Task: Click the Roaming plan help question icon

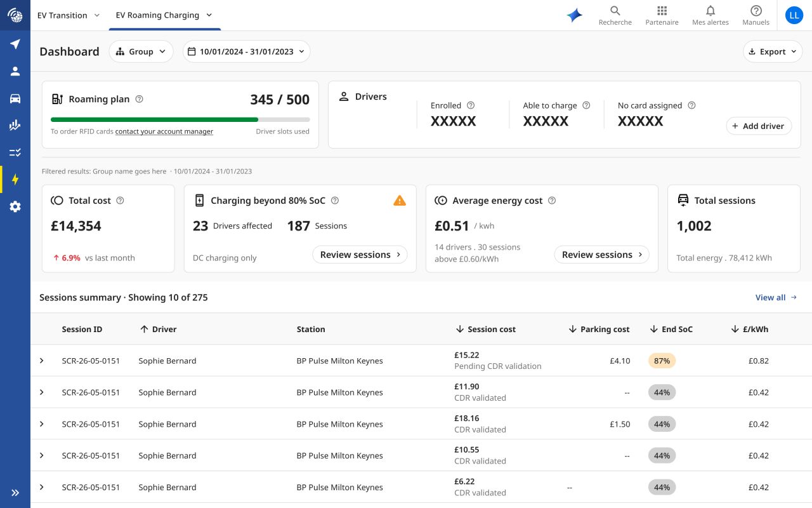Action: pos(140,99)
